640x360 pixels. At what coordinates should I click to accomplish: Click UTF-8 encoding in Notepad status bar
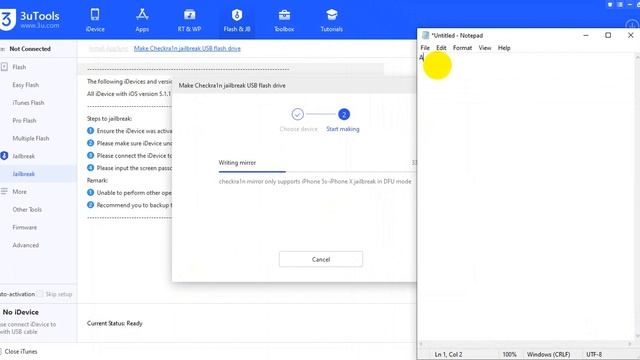click(594, 354)
